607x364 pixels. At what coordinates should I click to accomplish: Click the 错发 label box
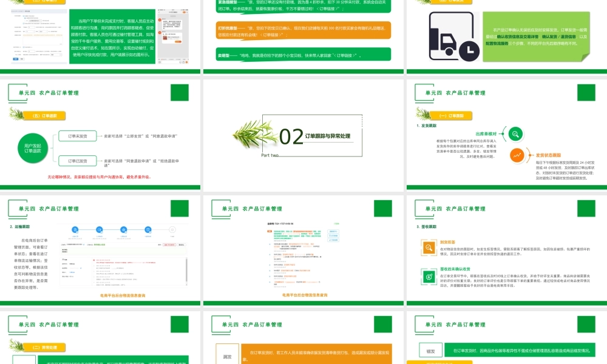pos(430,351)
